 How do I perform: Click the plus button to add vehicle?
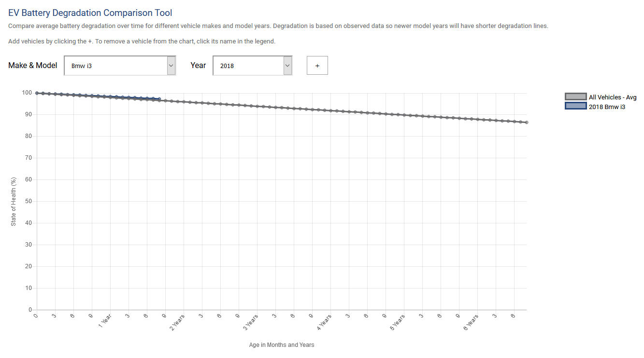click(317, 66)
